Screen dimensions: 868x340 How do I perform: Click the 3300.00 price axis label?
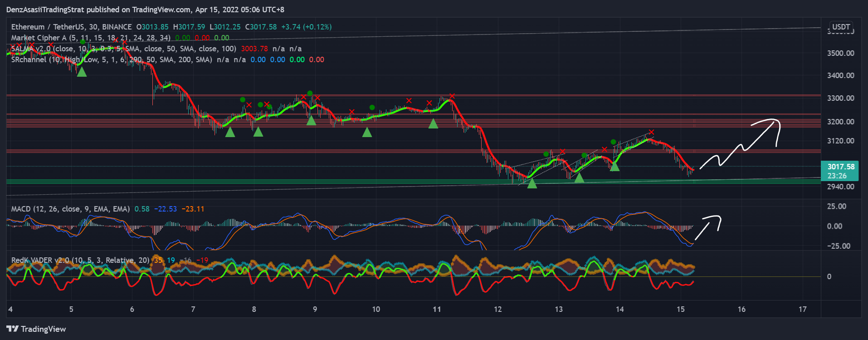(x=841, y=98)
